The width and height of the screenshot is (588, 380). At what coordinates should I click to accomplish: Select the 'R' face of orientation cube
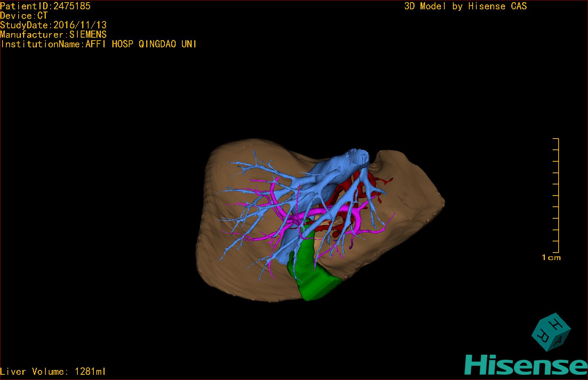542,335
